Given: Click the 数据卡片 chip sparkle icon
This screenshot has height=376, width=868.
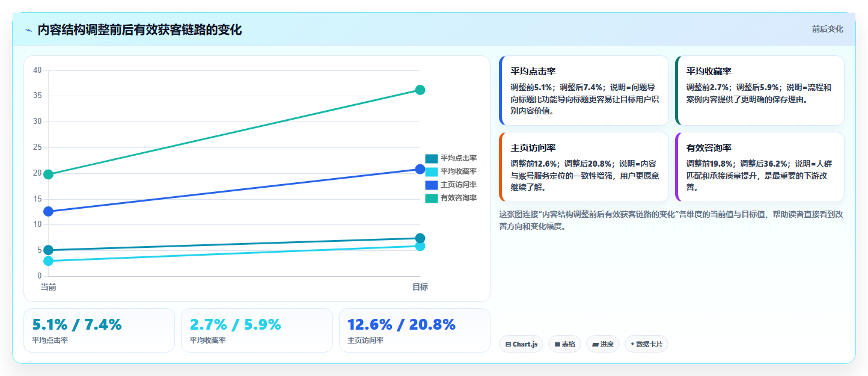Looking at the screenshot, I should point(632,345).
